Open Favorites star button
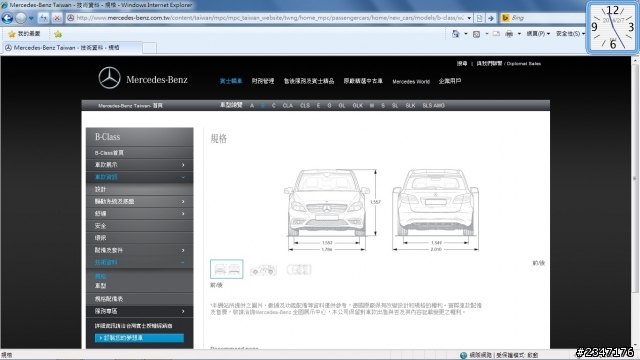 24,34
